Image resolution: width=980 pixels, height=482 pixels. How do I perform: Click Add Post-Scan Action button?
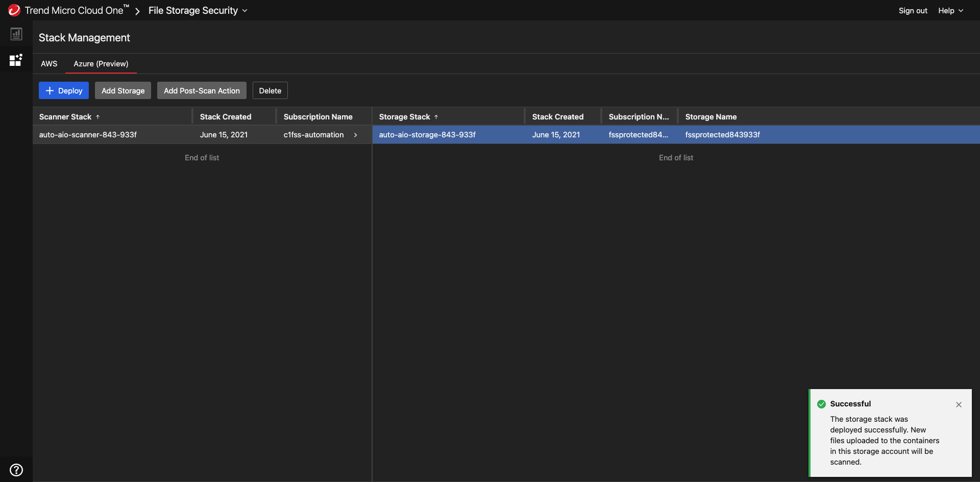click(x=202, y=90)
